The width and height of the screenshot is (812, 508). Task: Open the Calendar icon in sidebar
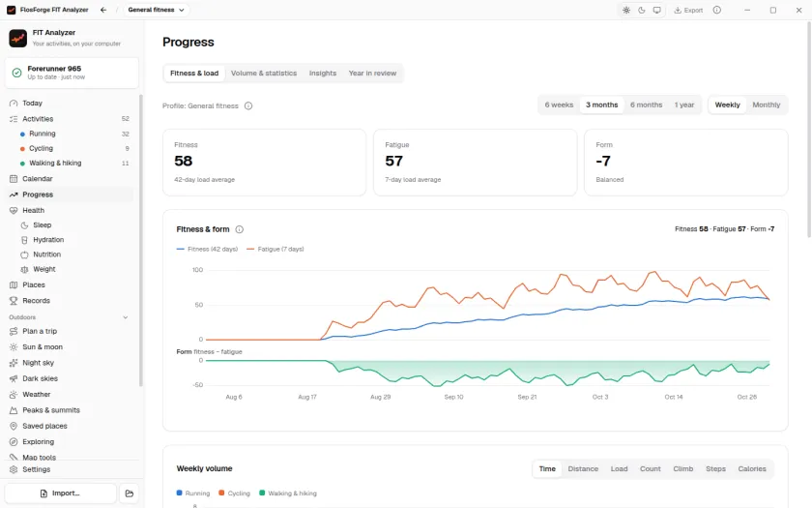tap(14, 179)
